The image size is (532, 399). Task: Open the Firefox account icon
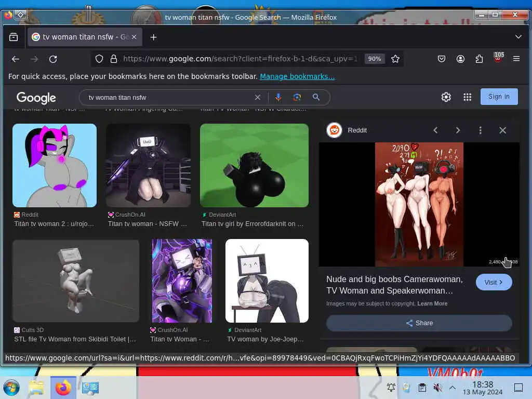tap(460, 59)
